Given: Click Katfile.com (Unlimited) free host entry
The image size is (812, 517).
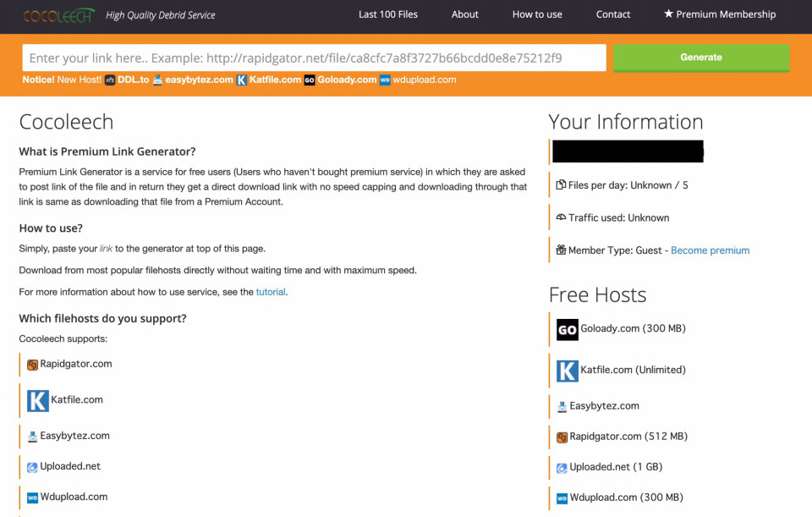Looking at the screenshot, I should pyautogui.click(x=633, y=370).
